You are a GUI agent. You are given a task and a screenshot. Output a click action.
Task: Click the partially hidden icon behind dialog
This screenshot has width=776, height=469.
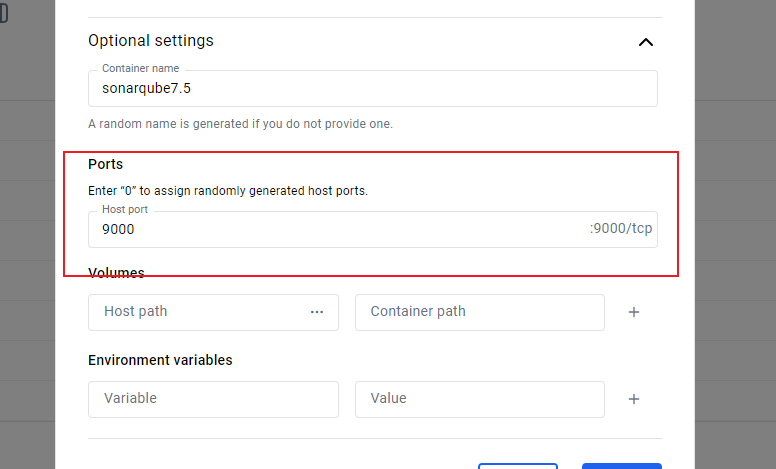[x=4, y=13]
